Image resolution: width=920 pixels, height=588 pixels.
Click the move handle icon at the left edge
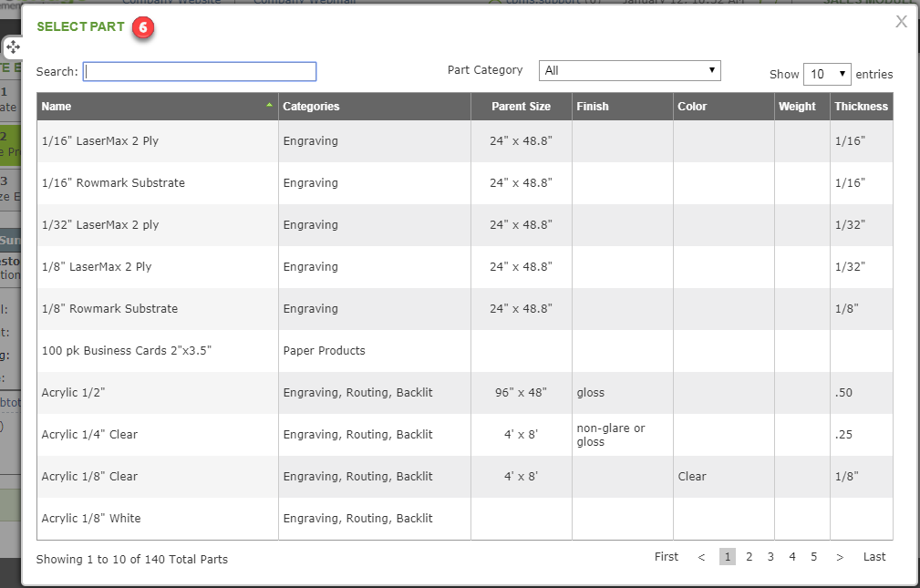pyautogui.click(x=13, y=46)
